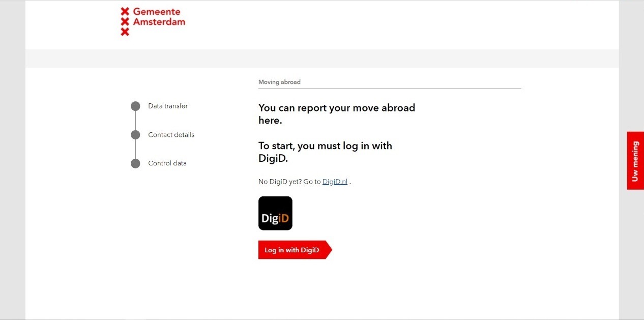Select the Control data step circle
The width and height of the screenshot is (644, 320).
click(x=135, y=163)
